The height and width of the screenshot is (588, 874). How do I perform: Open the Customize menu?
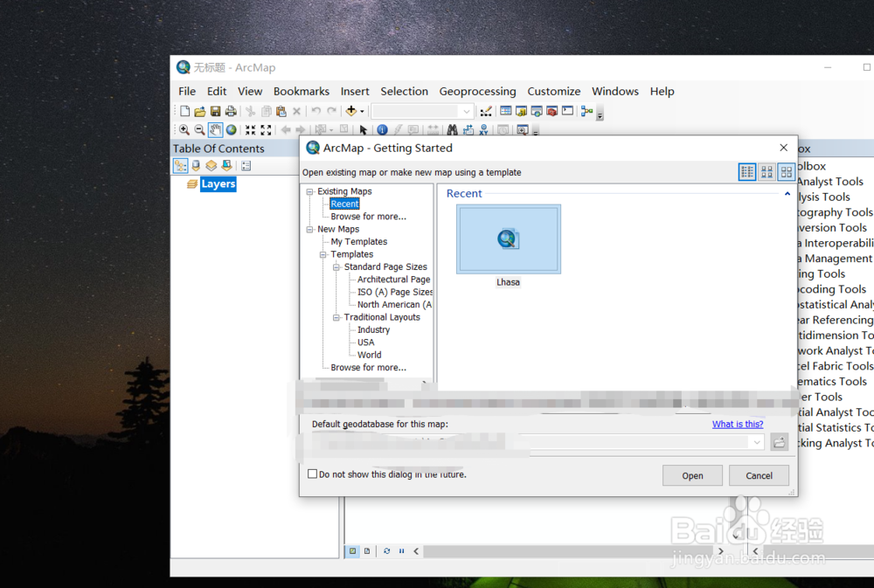[553, 92]
